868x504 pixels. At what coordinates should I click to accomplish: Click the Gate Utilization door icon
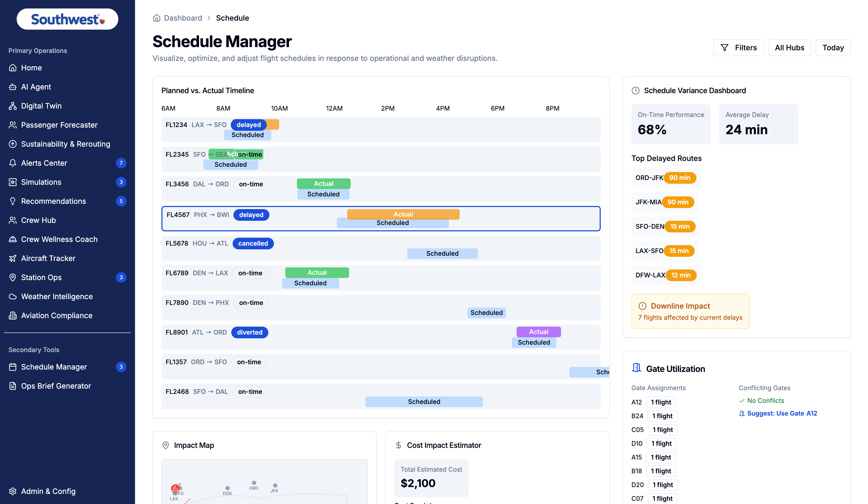pos(636,368)
